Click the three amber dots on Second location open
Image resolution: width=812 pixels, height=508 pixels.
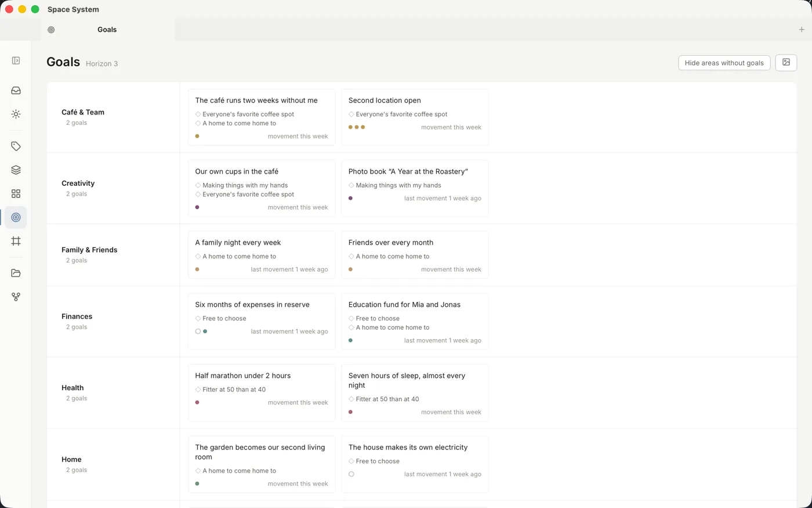tap(357, 127)
